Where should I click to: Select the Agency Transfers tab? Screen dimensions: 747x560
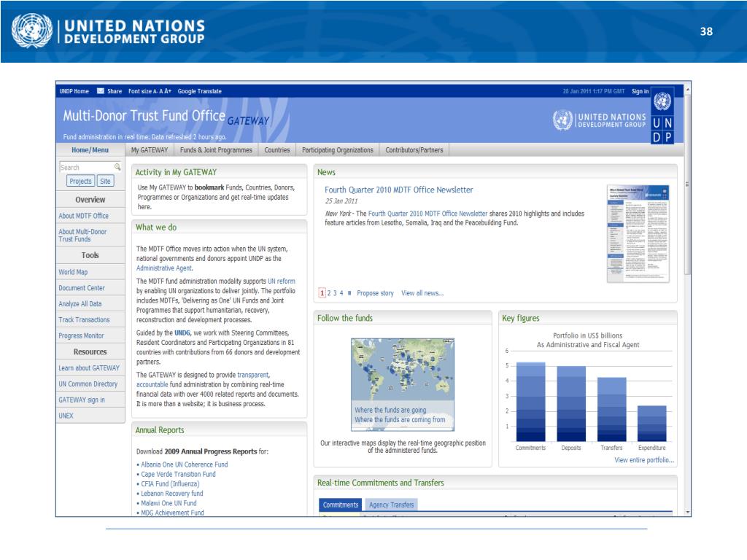point(391,505)
